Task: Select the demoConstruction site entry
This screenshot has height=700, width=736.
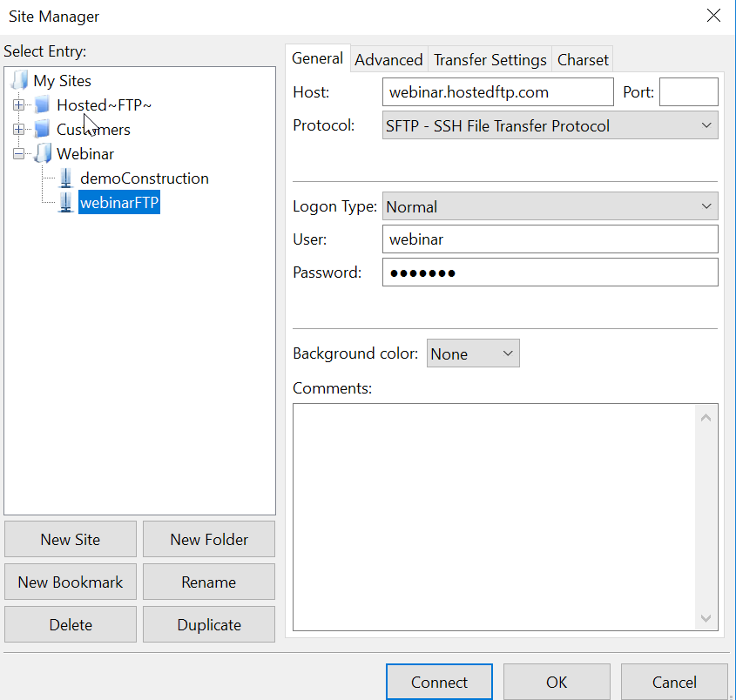Action: pos(144,178)
